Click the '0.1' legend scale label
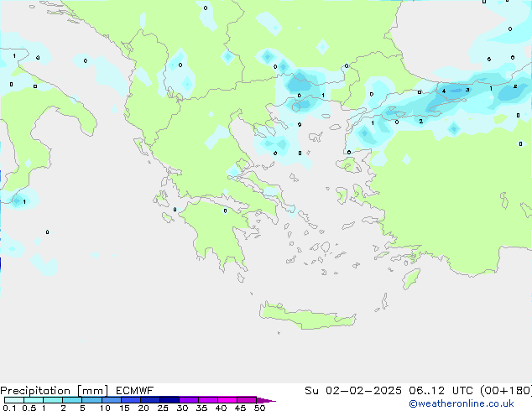Screen dimensions: 532x411 (x=9, y=408)
